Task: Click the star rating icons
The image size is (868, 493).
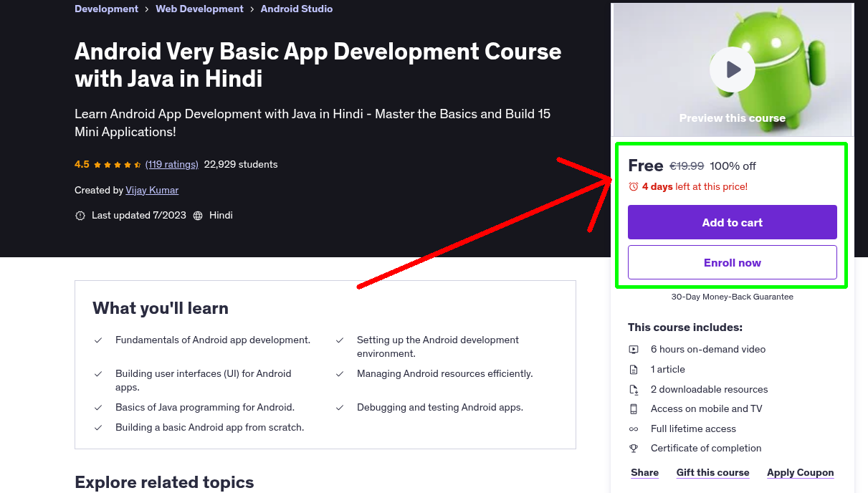Action: 118,164
